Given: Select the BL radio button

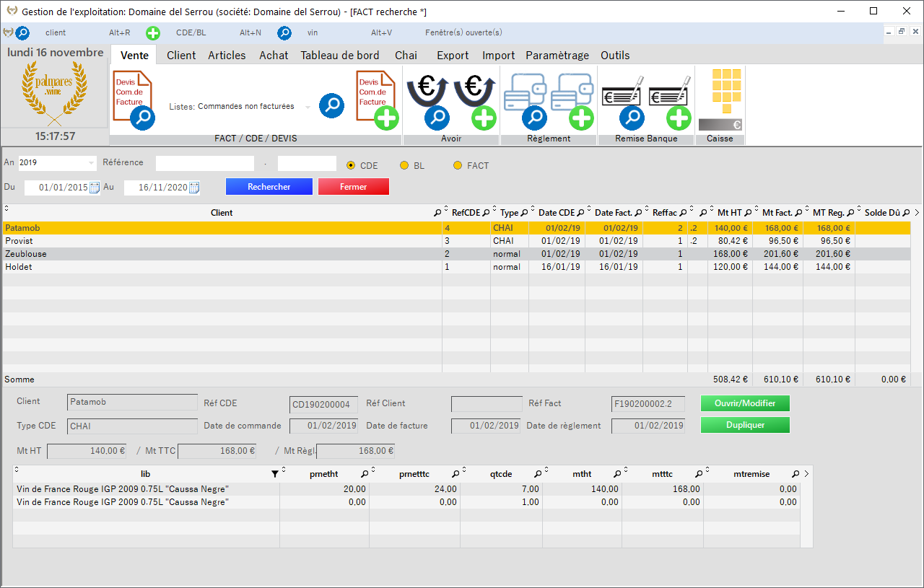Looking at the screenshot, I should point(404,166).
